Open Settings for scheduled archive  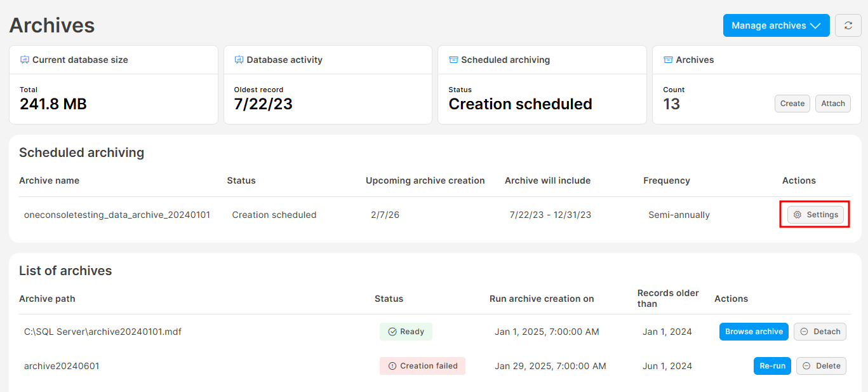(x=815, y=215)
